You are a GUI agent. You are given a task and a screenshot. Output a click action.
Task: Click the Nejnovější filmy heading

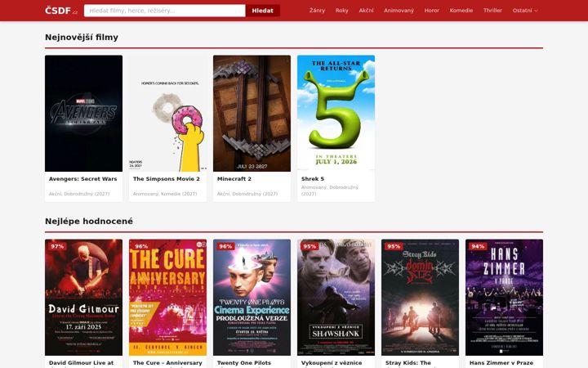coord(82,37)
